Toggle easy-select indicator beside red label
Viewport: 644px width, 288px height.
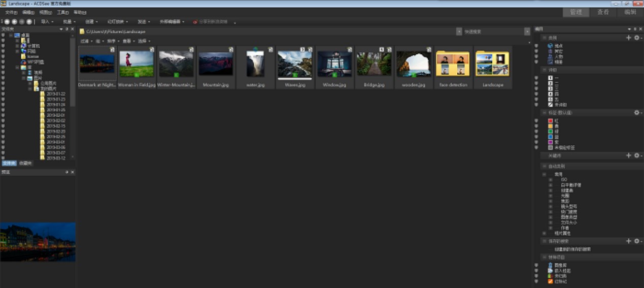pyautogui.click(x=536, y=121)
